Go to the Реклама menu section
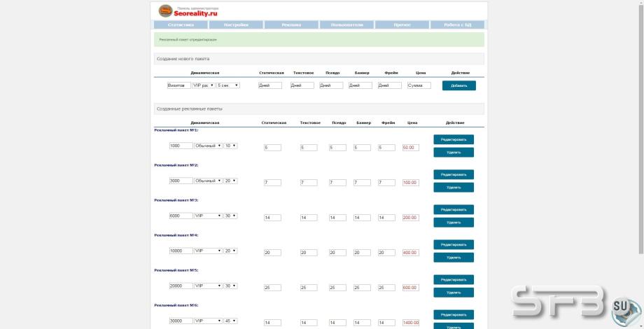Image resolution: width=644 pixels, height=329 pixels. pyautogui.click(x=291, y=24)
